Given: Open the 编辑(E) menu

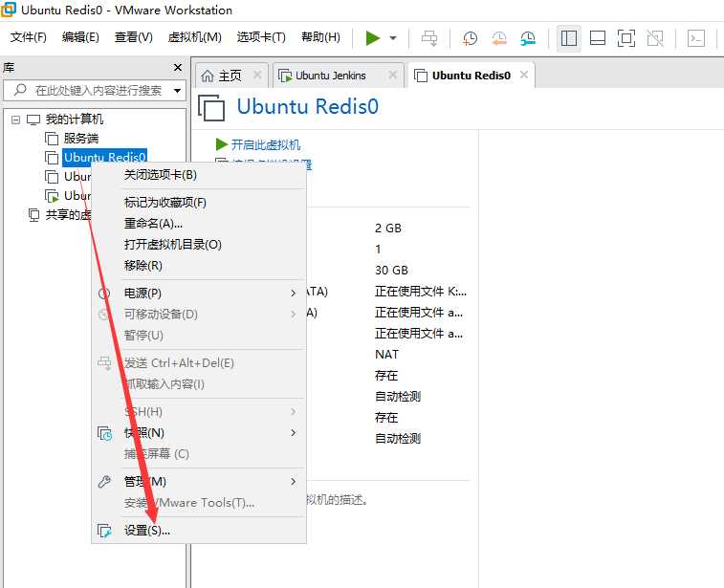Looking at the screenshot, I should [x=80, y=37].
